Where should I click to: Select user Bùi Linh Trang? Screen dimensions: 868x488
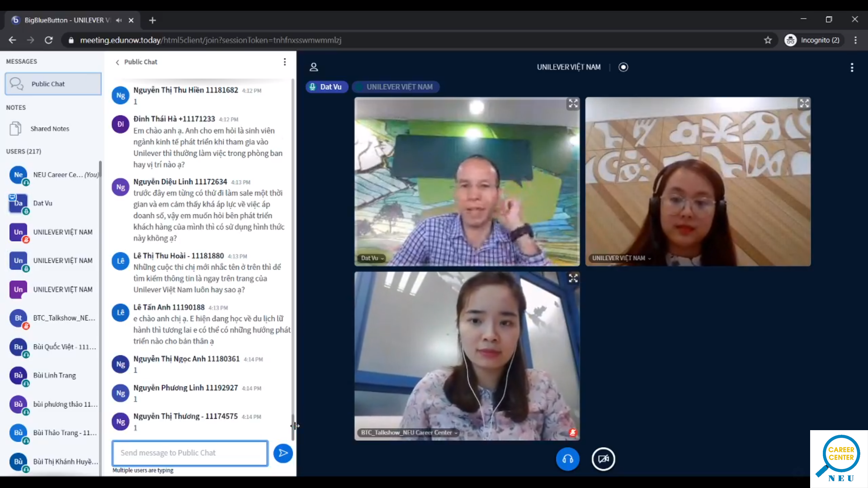pyautogui.click(x=53, y=375)
